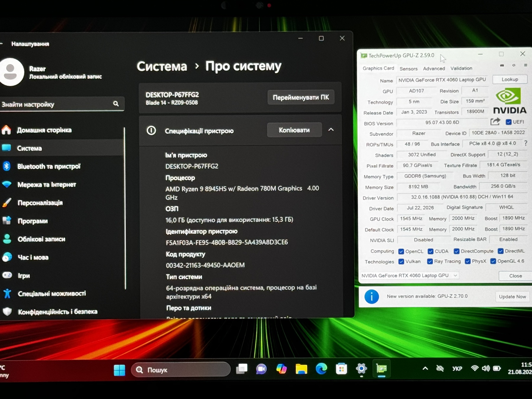The width and height of the screenshot is (532, 399).
Task: Toggle the UEFI checkbox in GPU-Z
Action: click(509, 122)
